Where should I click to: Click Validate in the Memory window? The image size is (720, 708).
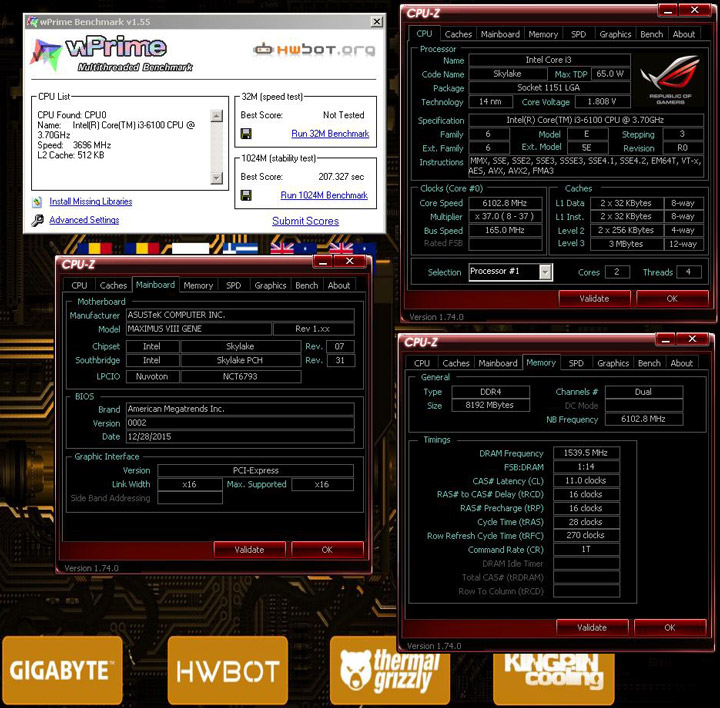tap(592, 627)
